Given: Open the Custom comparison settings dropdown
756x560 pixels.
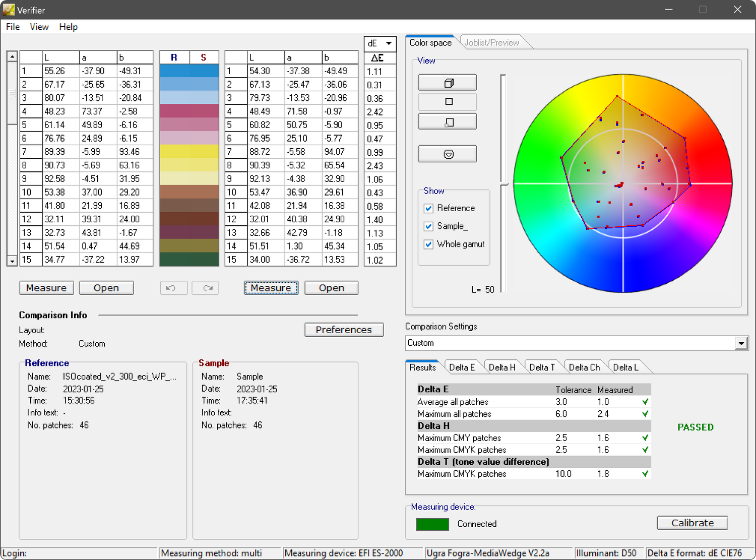Looking at the screenshot, I should pos(741,343).
